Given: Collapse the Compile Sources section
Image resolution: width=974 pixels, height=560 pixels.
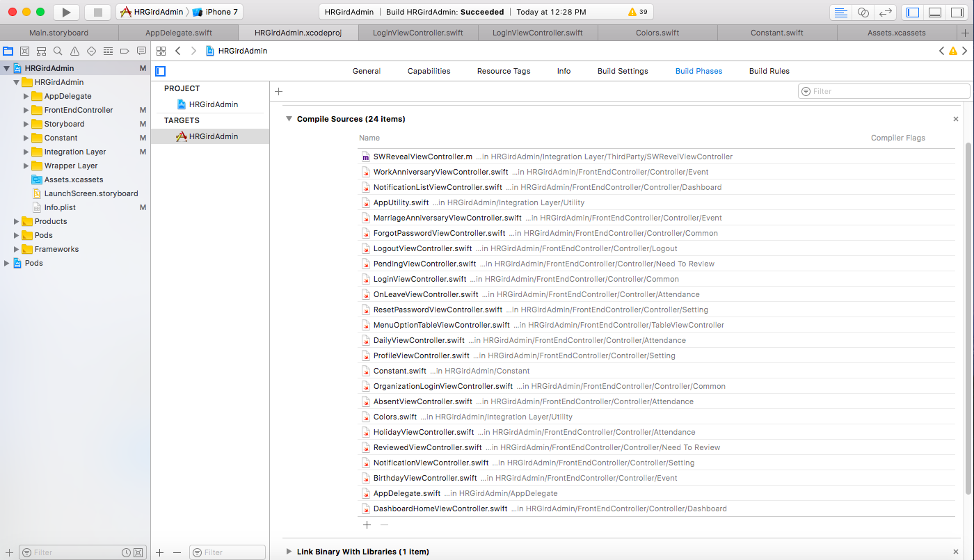Looking at the screenshot, I should pos(289,119).
